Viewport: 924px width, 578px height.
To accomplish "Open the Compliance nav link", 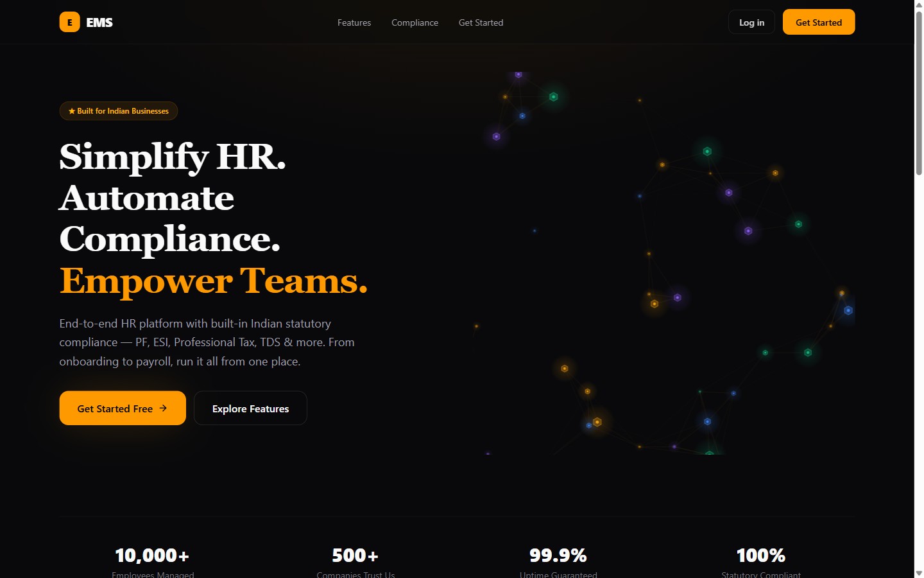I will [x=415, y=22].
